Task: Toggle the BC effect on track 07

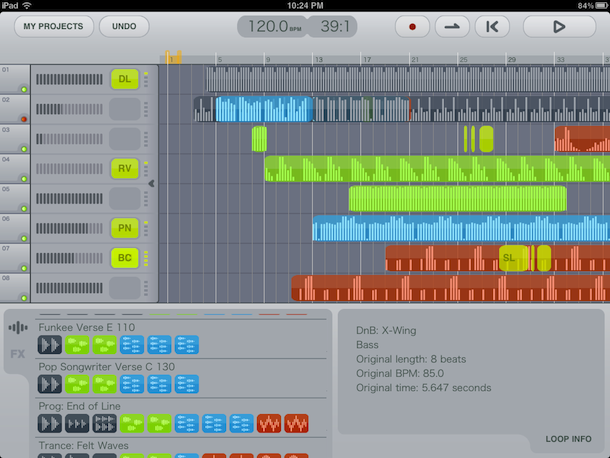Action: [x=124, y=258]
